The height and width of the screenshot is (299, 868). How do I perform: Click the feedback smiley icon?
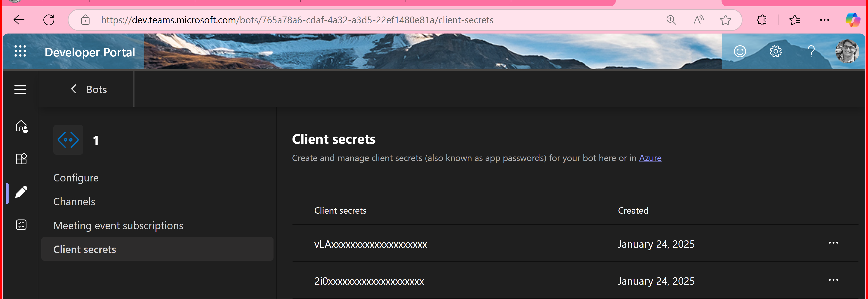[740, 52]
